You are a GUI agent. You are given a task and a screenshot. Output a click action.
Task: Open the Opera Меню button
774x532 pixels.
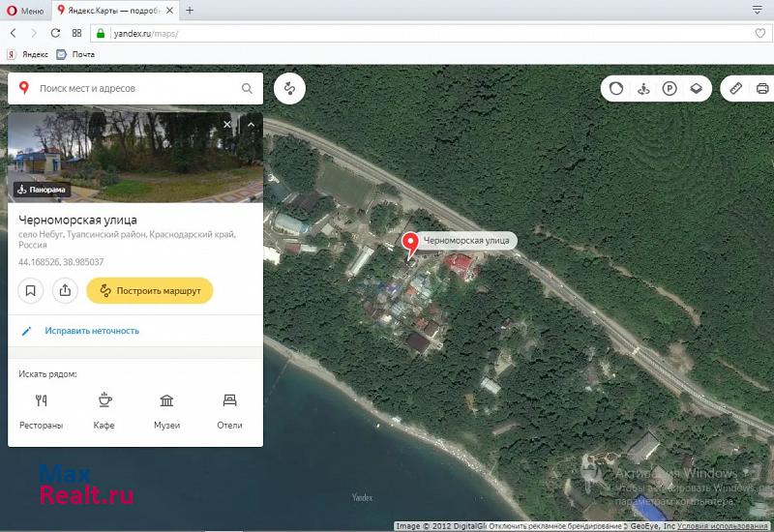26,10
